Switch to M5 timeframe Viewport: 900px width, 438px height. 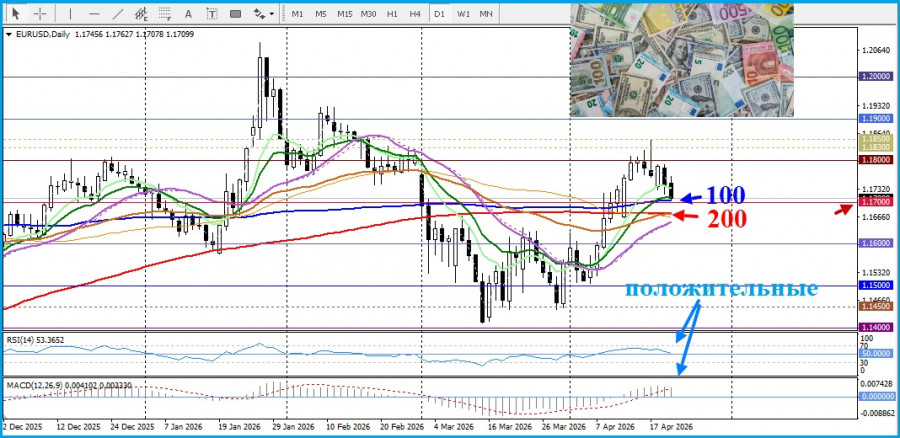321,13
